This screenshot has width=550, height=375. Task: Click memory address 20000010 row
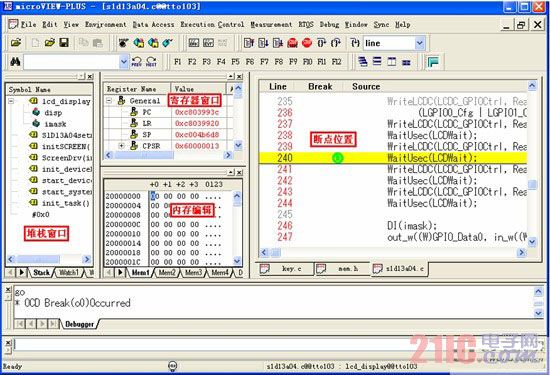click(x=163, y=234)
